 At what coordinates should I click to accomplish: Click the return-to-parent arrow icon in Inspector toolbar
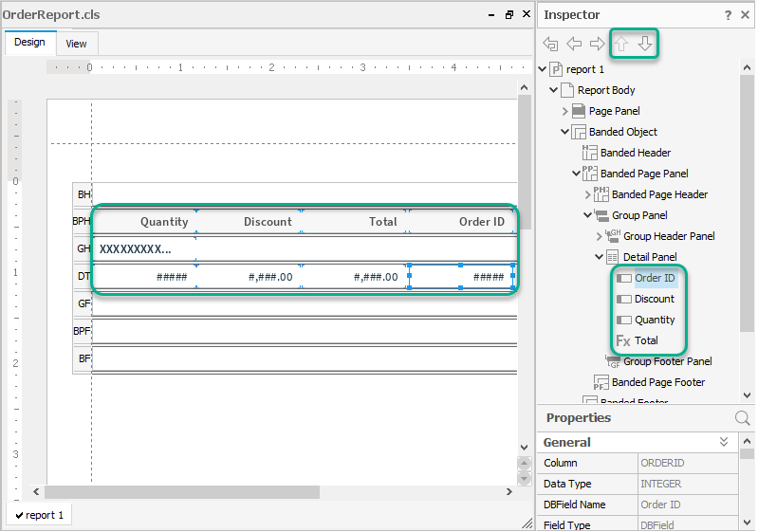click(550, 44)
